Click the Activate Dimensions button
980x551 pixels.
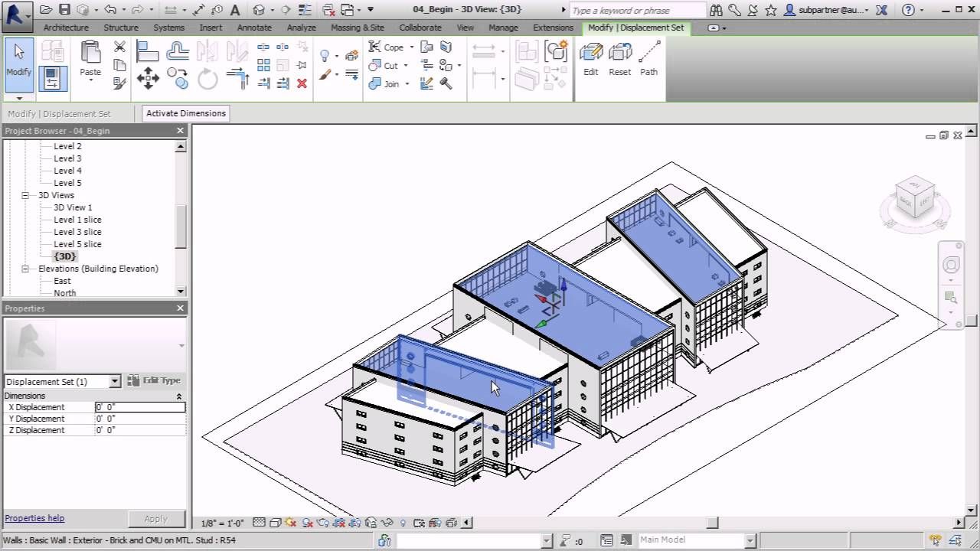186,113
